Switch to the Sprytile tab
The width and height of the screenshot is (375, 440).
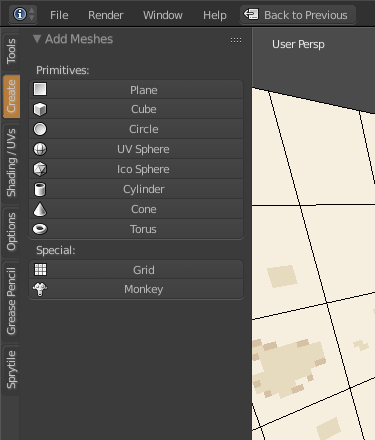click(11, 370)
